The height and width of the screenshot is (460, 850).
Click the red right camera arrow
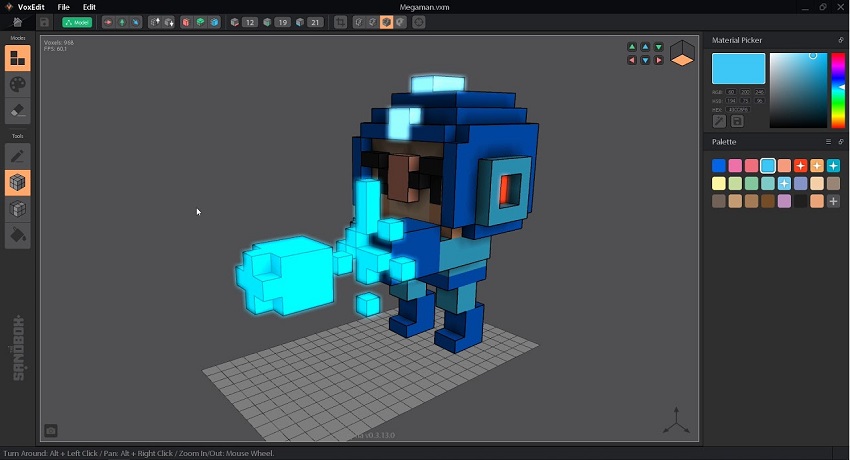pyautogui.click(x=659, y=60)
